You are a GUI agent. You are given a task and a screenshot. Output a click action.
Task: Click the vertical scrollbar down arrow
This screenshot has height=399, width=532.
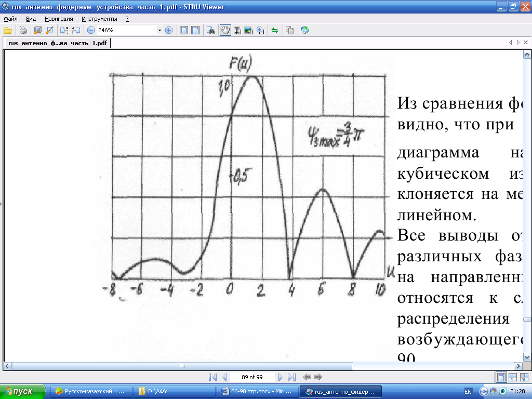point(527,357)
